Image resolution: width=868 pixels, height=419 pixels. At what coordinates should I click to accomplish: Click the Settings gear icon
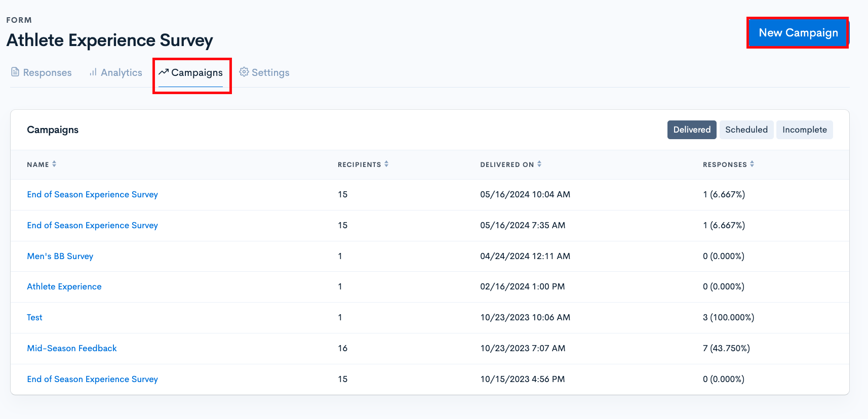tap(244, 72)
